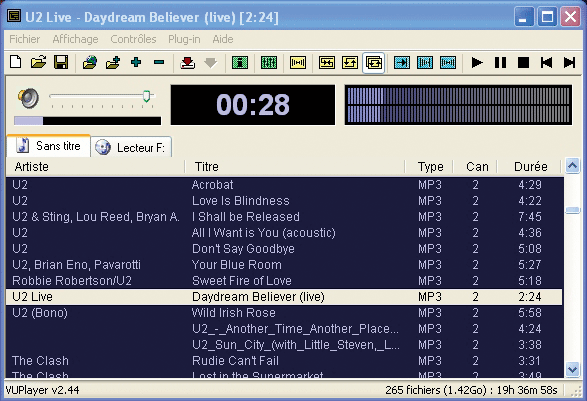Open the Contrôles menu
Screen dimensions: 587x401
[x=133, y=39]
